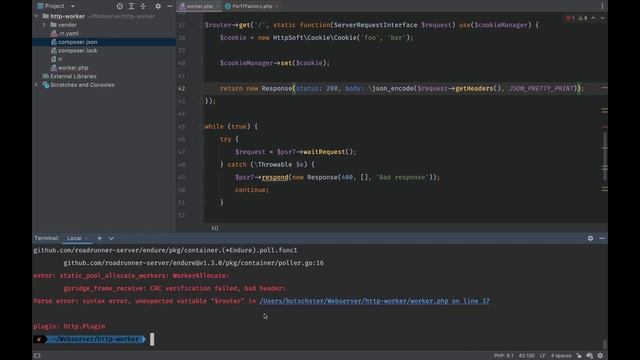Click the waitRequest() call in code

coord(329,152)
